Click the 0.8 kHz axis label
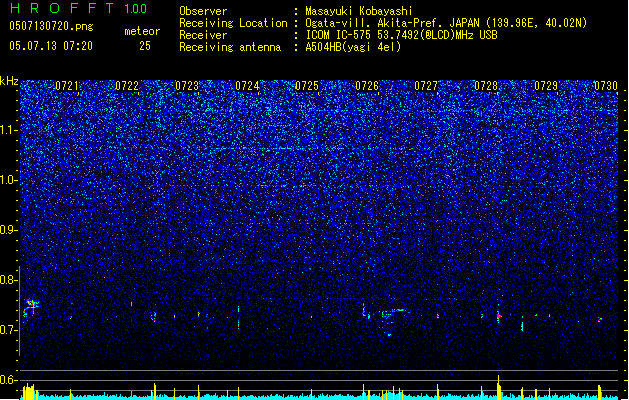Image resolution: width=629 pixels, height=400 pixels. coord(8,280)
